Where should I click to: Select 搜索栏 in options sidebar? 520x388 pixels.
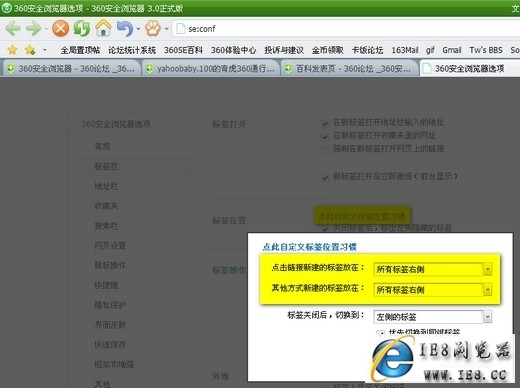106,226
